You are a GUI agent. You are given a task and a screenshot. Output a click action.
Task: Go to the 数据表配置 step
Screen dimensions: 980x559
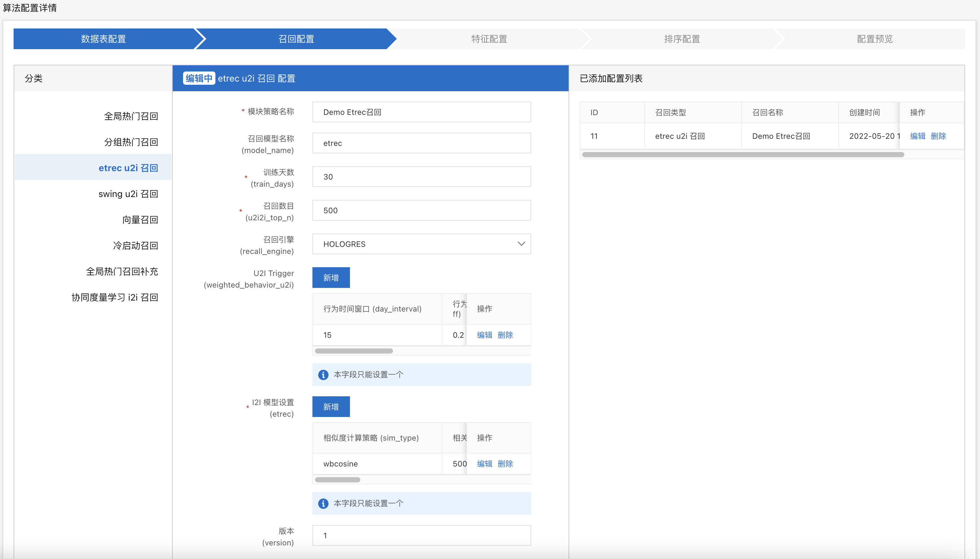coord(103,39)
